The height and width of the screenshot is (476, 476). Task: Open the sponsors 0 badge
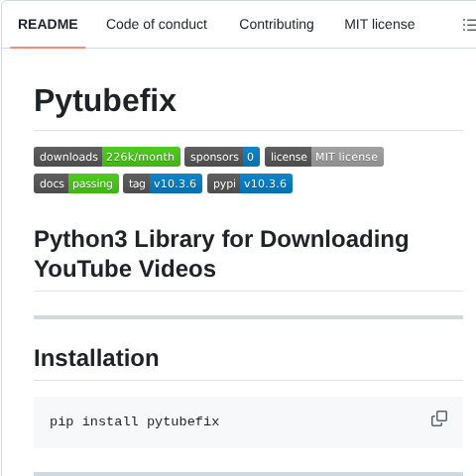[x=222, y=157]
